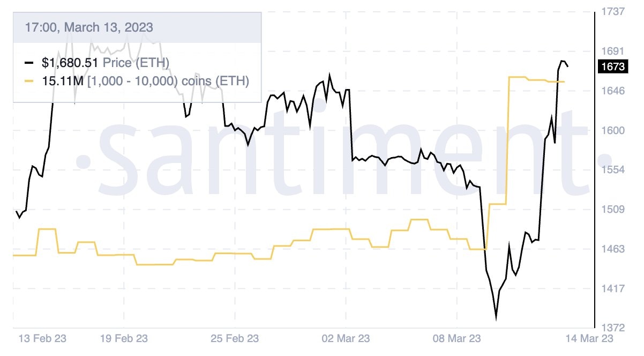This screenshot has width=644, height=356.
Task: Select the 25 Feb 23 axis date
Action: (x=235, y=339)
